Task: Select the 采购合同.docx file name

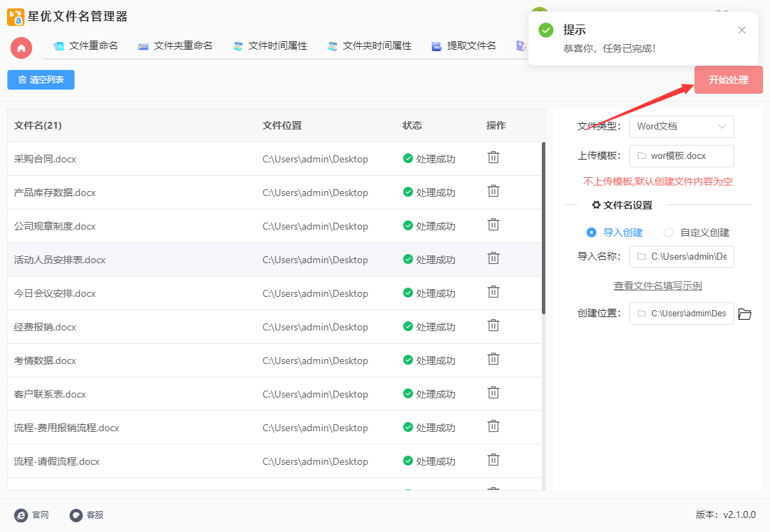Action: coord(45,159)
